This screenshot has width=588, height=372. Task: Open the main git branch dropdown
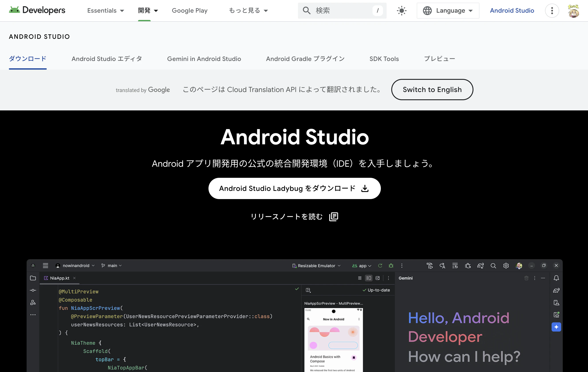click(111, 265)
